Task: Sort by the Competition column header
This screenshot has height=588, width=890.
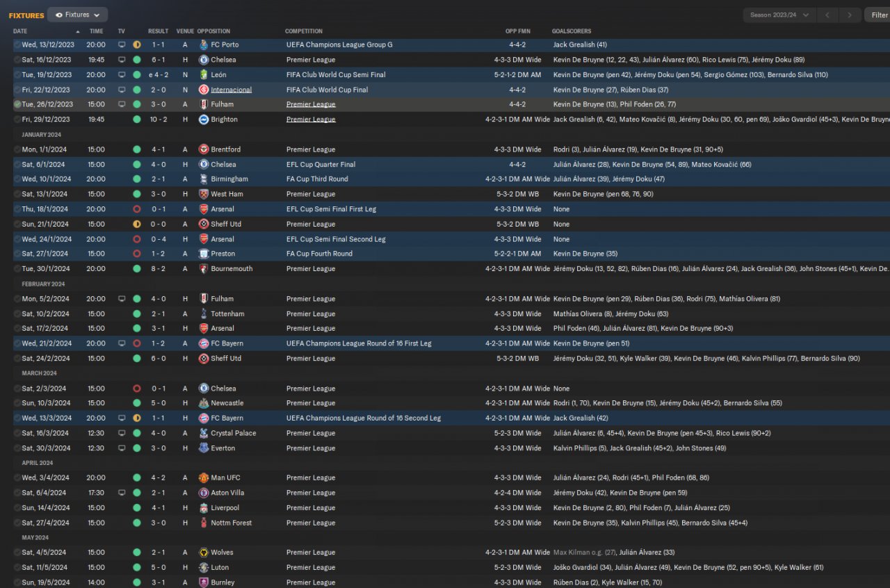Action: coord(304,31)
